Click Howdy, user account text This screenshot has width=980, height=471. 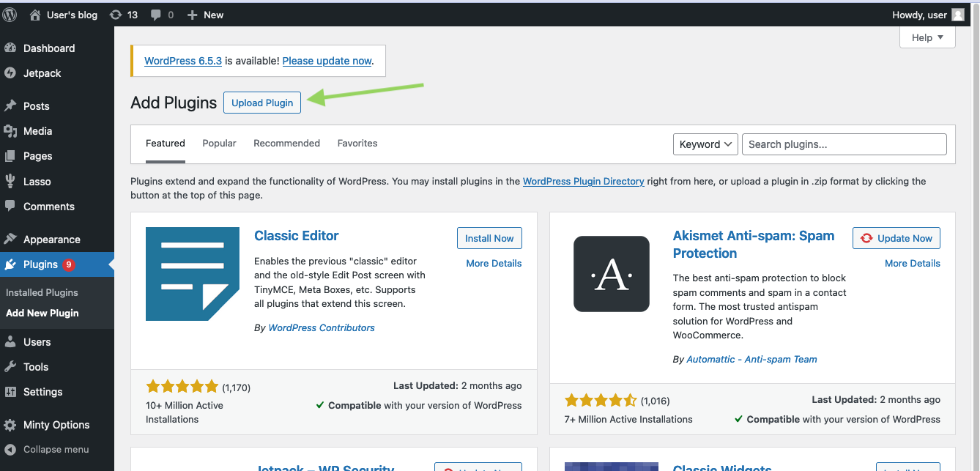919,15
